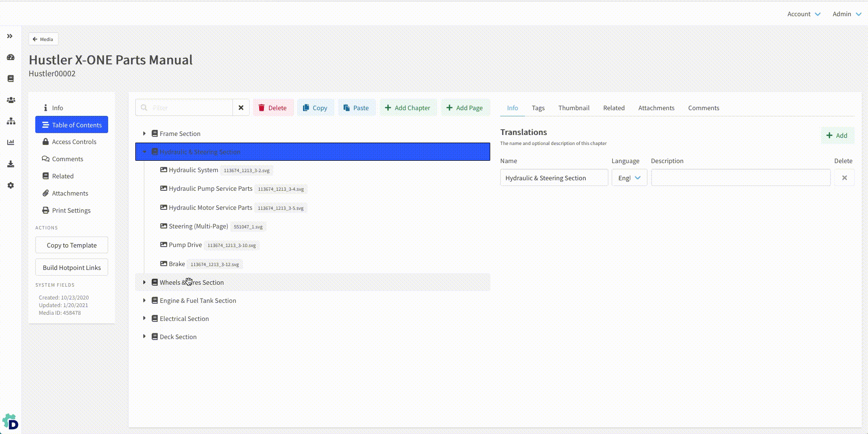Open the reports chart icon in sidebar
This screenshot has width=868, height=434.
(x=10, y=143)
